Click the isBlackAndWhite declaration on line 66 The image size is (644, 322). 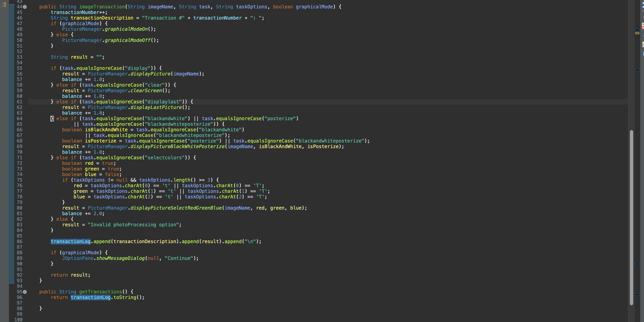click(106, 130)
